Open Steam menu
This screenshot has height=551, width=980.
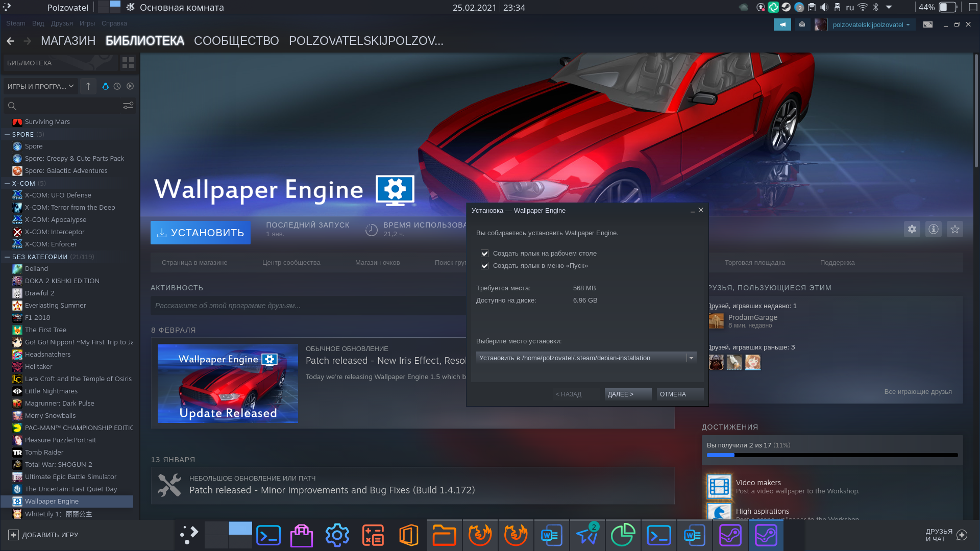click(15, 23)
